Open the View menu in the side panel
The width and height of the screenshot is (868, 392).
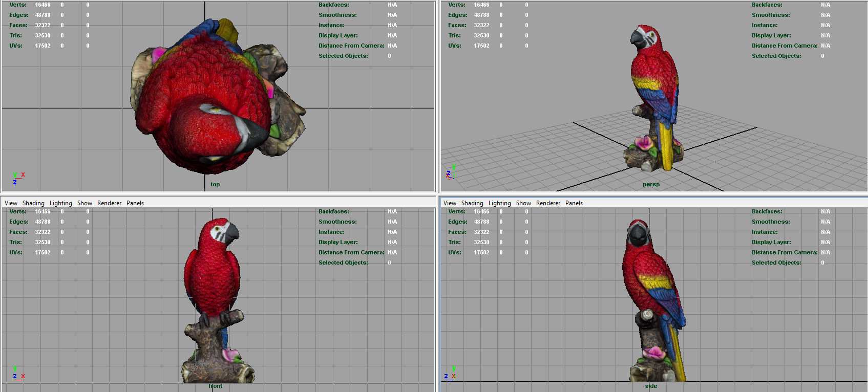[x=450, y=203]
